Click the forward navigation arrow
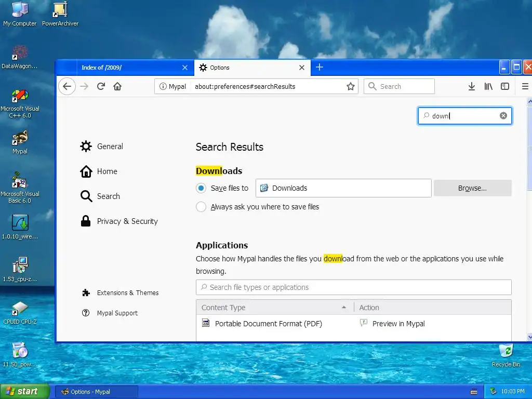 click(84, 86)
